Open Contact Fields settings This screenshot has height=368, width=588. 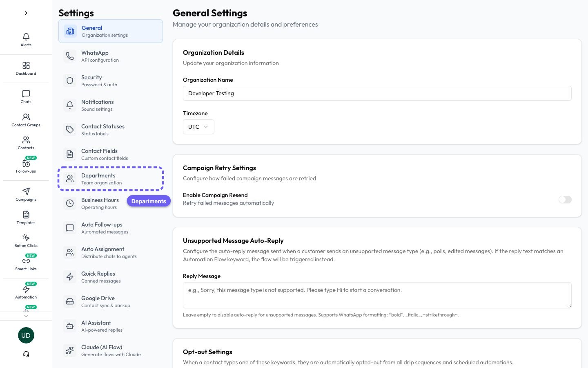[x=111, y=154]
